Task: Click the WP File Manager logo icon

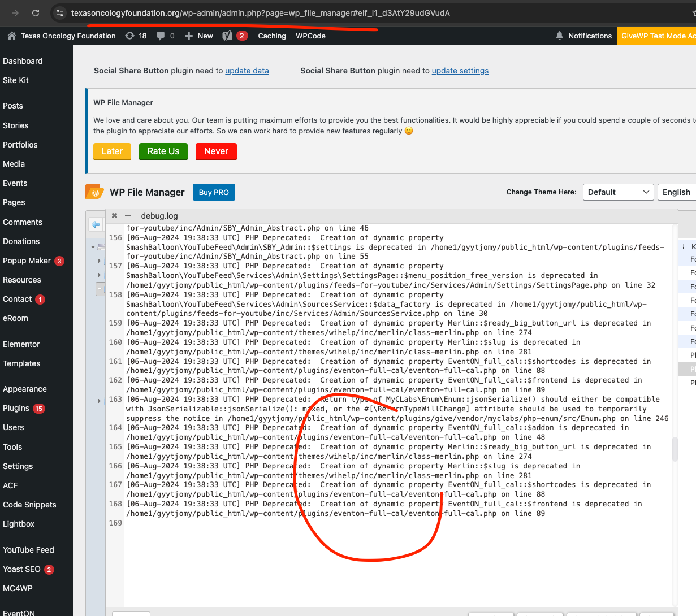Action: pyautogui.click(x=94, y=192)
